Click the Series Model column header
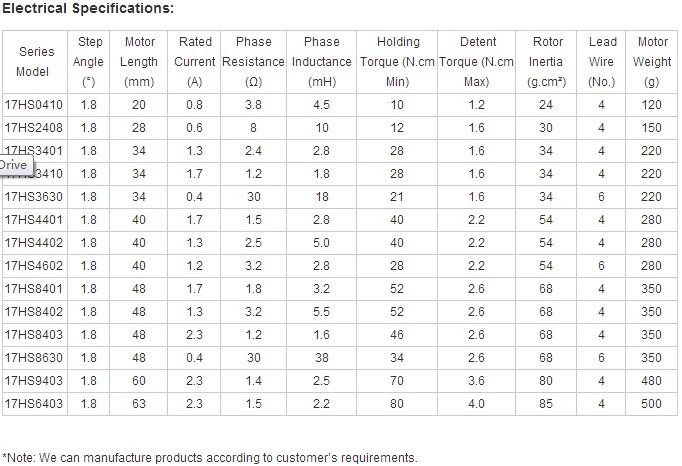This screenshot has height=466, width=682. tap(35, 62)
